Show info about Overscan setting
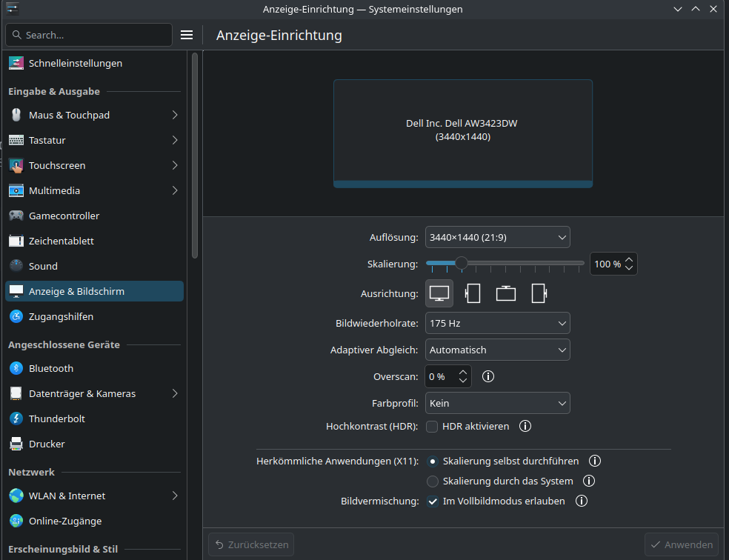Image resolution: width=729 pixels, height=560 pixels. coord(487,376)
